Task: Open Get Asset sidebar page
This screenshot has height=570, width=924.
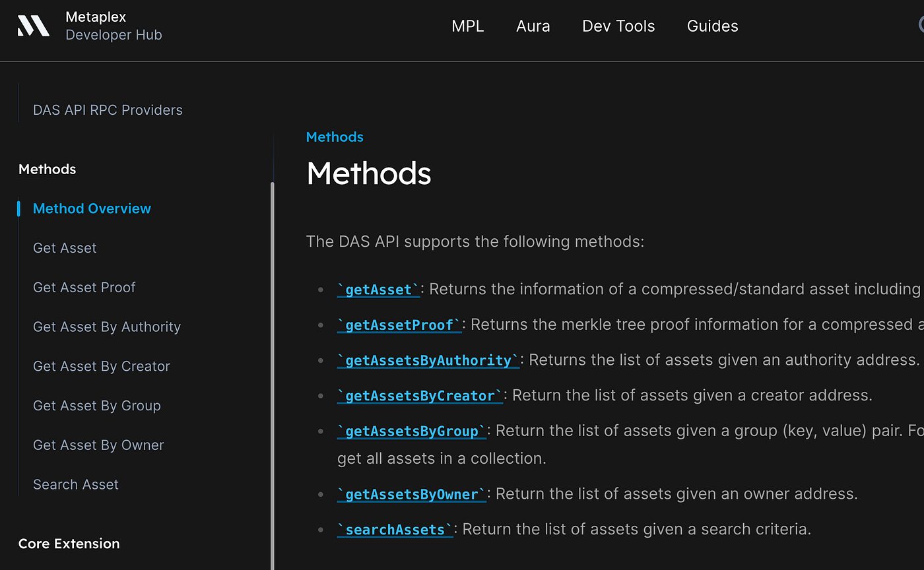Action: (x=65, y=248)
